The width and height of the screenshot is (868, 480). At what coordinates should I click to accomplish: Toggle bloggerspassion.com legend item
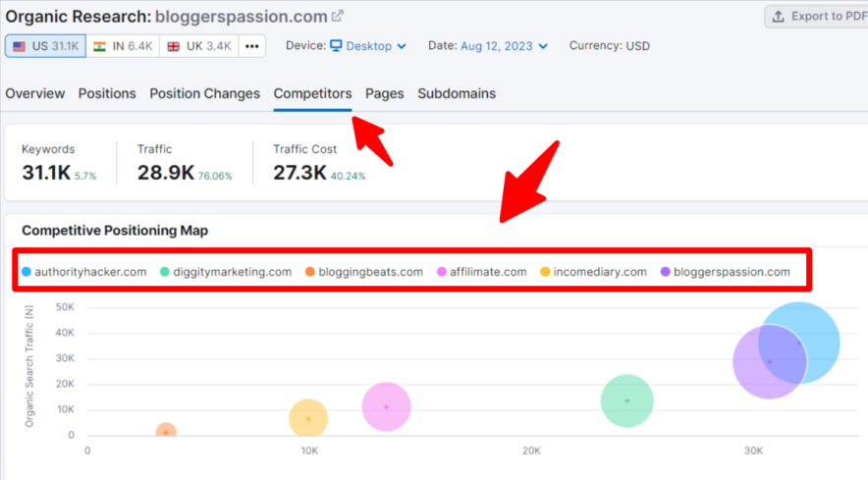pos(726,272)
